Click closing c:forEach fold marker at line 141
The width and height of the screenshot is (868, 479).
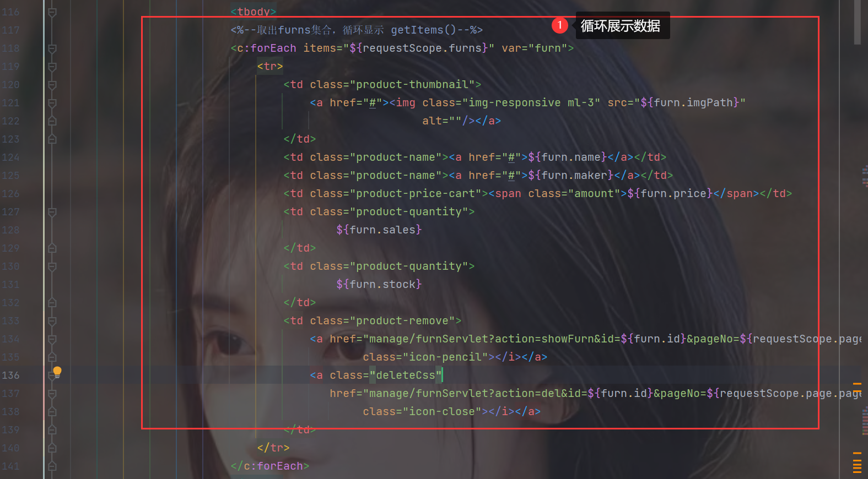[x=52, y=466]
